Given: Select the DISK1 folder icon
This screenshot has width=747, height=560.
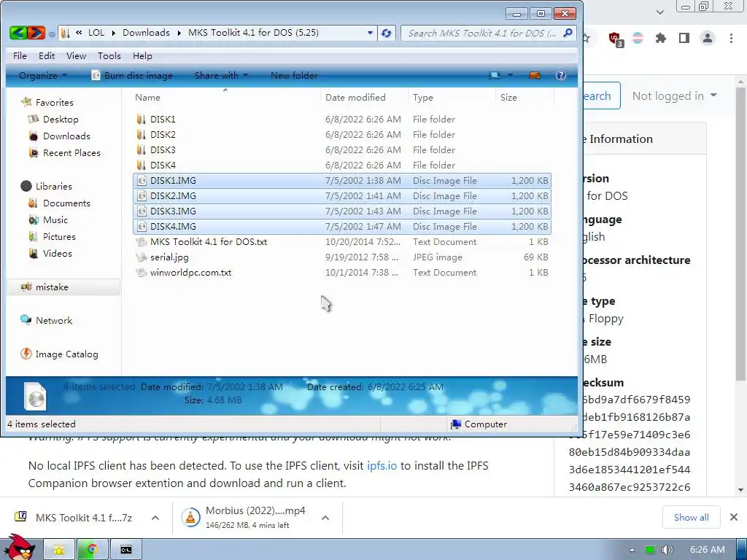Looking at the screenshot, I should (x=141, y=119).
